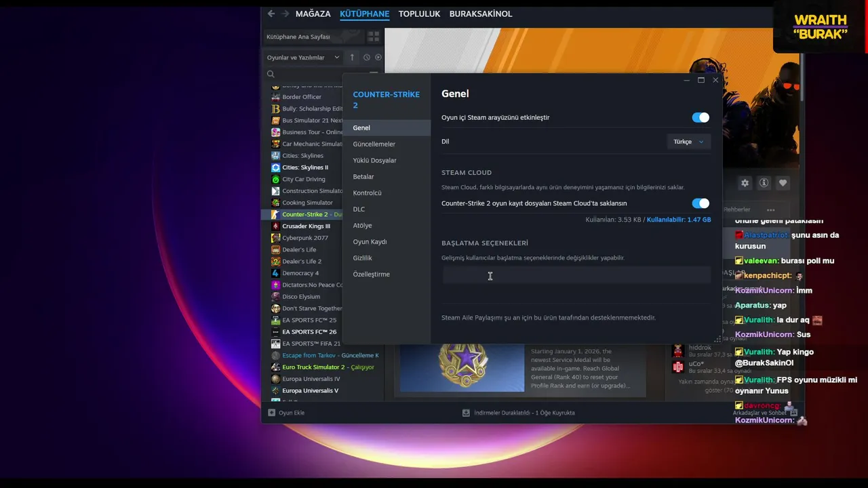Click the Dealer's Life game icon

(275, 249)
